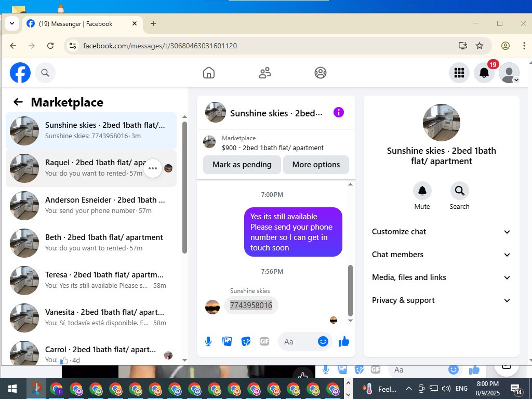Screen dimensions: 532x399
Task: Send a thumbs-up like
Action: [x=344, y=341]
